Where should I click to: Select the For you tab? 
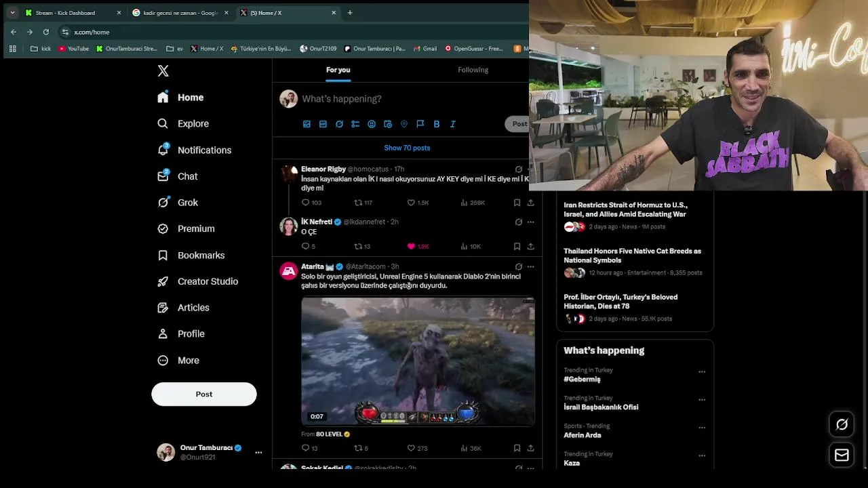tap(338, 70)
